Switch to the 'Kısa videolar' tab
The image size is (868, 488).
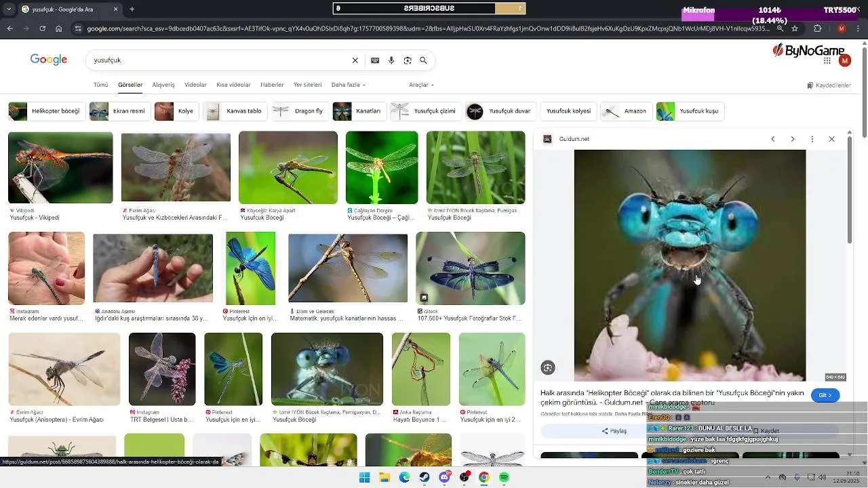click(x=233, y=85)
